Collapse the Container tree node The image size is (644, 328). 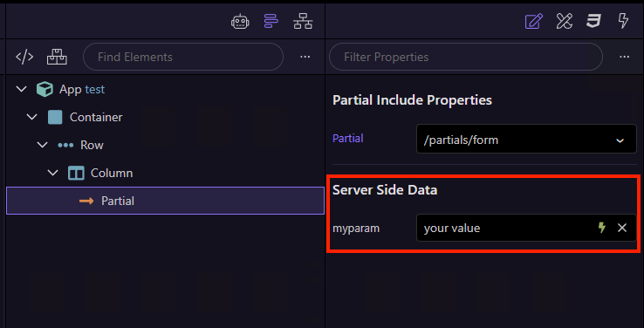tap(31, 117)
